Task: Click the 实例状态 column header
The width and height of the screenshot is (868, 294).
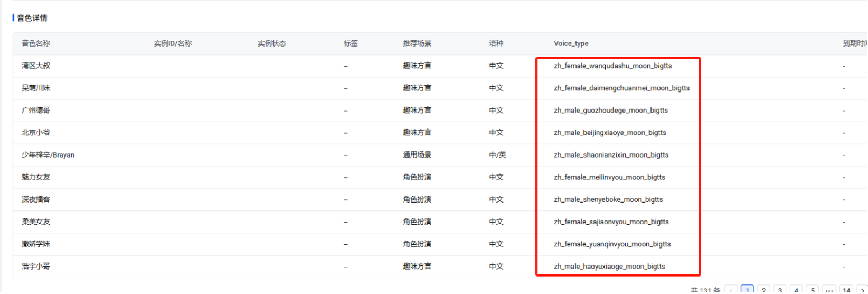Action: coord(272,43)
